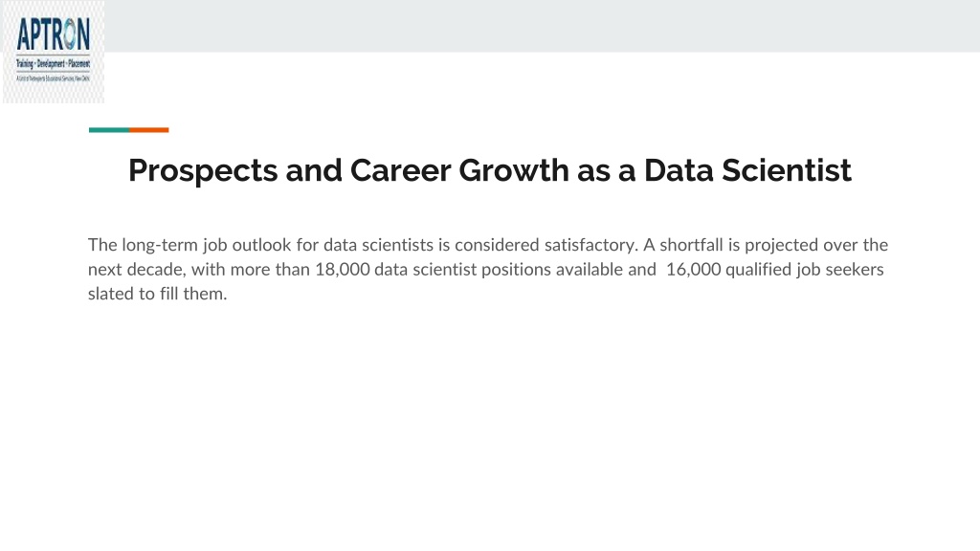Select the slide title Prospects and Career Growth
This screenshot has width=980, height=551.
point(490,170)
